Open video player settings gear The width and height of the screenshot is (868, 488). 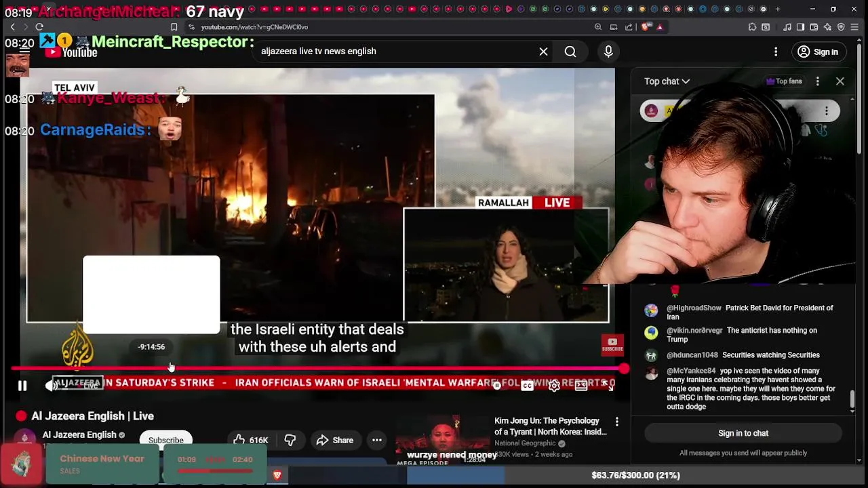[554, 386]
